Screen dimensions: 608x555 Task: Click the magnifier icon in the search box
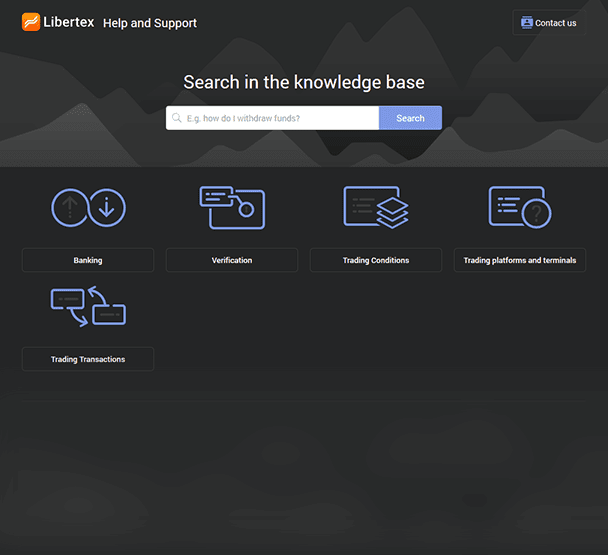(x=176, y=118)
